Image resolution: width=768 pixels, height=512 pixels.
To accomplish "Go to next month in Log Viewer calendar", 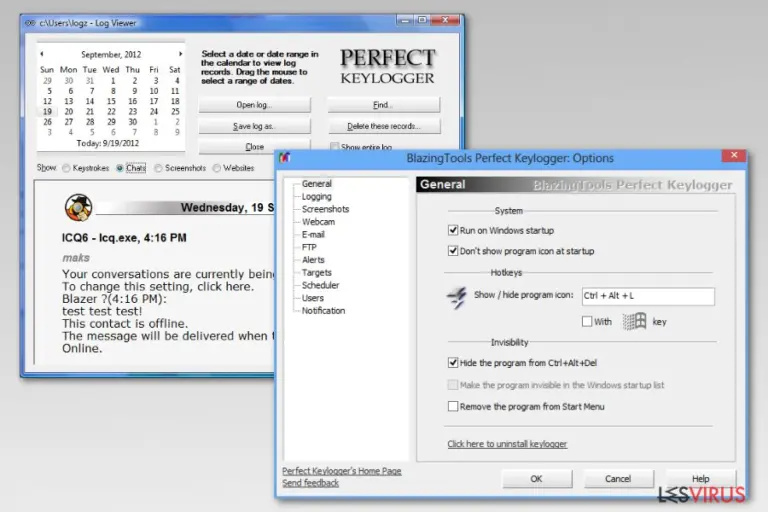I will (180, 54).
